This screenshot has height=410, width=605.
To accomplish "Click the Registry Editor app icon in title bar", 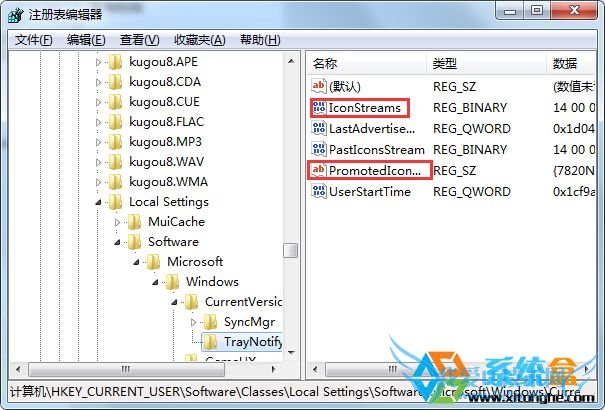I will [16, 15].
